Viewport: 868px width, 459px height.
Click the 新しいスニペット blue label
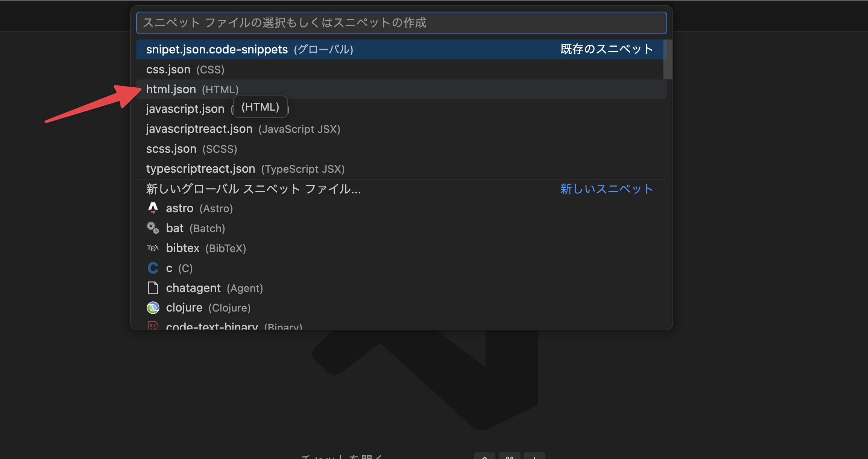tap(606, 189)
